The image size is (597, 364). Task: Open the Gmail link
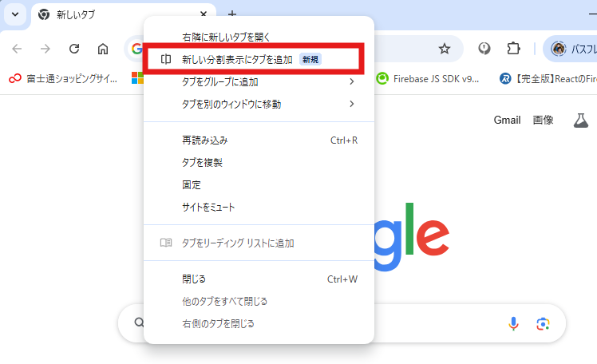(x=507, y=121)
